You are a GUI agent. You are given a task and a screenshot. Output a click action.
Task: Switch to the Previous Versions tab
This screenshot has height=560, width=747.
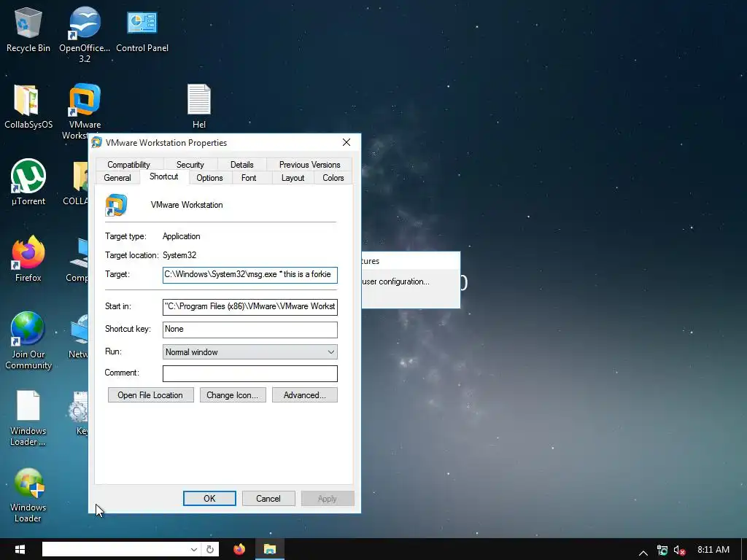pyautogui.click(x=309, y=164)
